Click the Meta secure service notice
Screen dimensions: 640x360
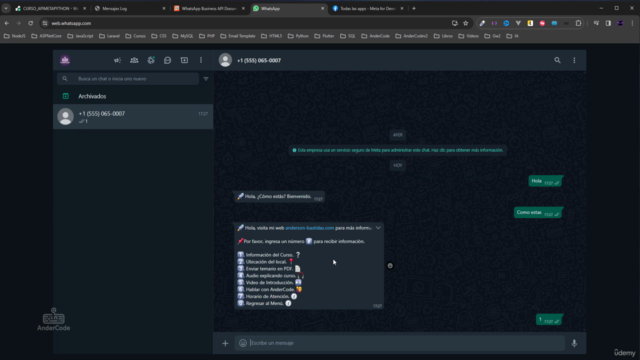[x=398, y=150]
